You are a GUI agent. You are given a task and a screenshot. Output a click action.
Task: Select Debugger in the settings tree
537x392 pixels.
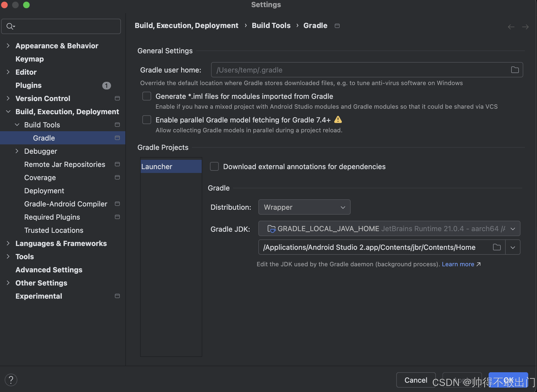click(41, 151)
